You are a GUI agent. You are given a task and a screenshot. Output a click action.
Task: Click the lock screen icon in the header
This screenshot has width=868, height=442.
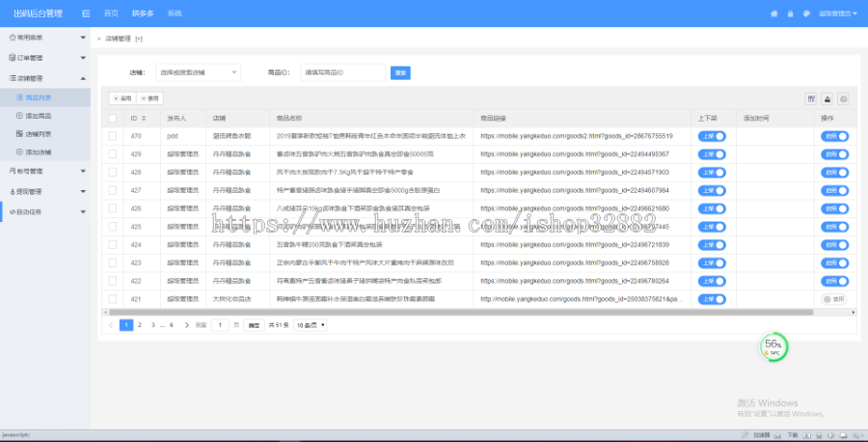point(790,14)
